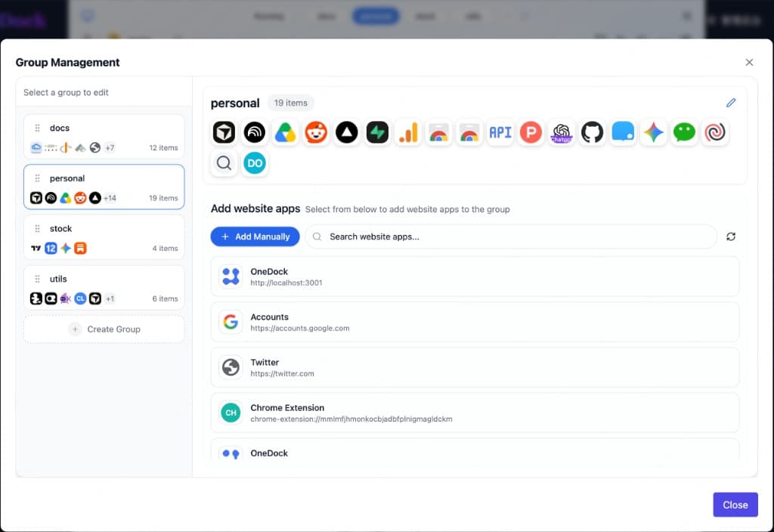The image size is (774, 532).
Task: Select the docs group
Action: (104, 137)
